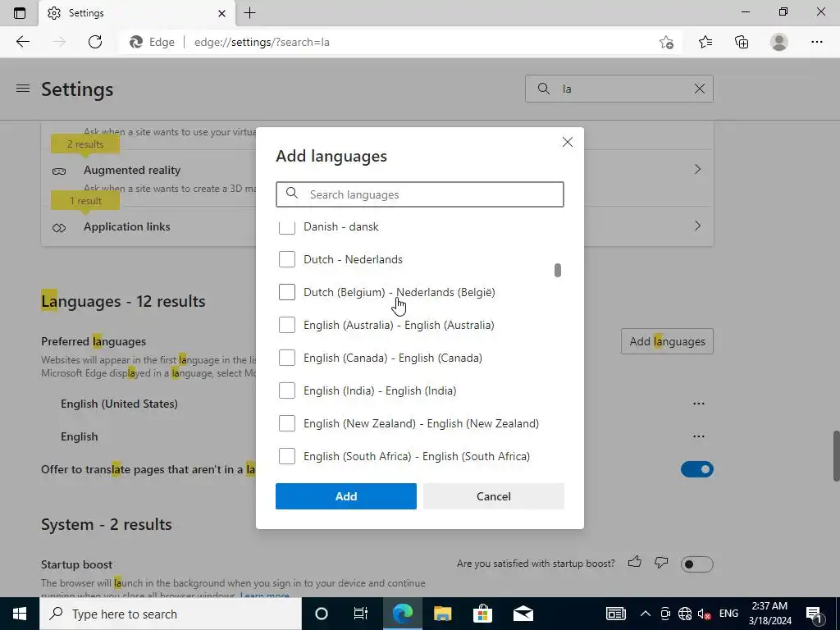Image resolution: width=840 pixels, height=630 pixels.
Task: Check English (Australia) checkbox
Action: [287, 325]
